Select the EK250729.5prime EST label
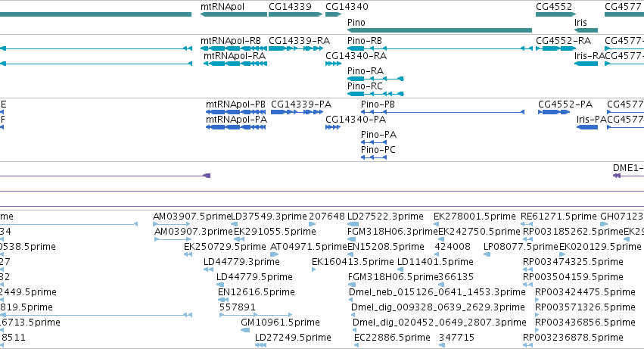The height and width of the screenshot is (349, 644). point(225,248)
